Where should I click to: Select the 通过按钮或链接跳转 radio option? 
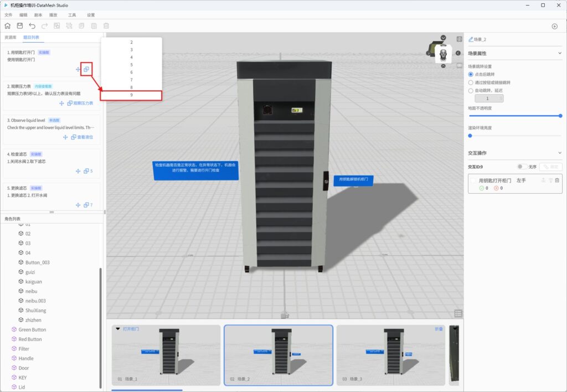[471, 82]
